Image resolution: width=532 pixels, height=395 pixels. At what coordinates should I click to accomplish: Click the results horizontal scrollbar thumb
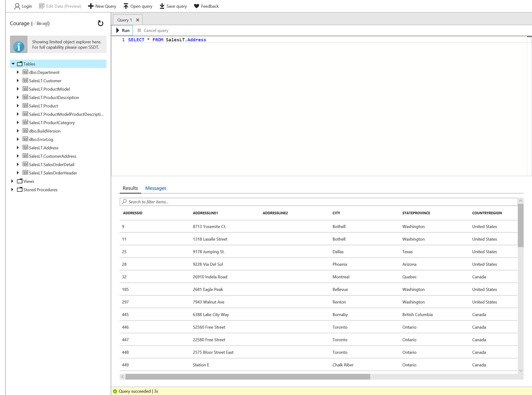click(x=248, y=377)
